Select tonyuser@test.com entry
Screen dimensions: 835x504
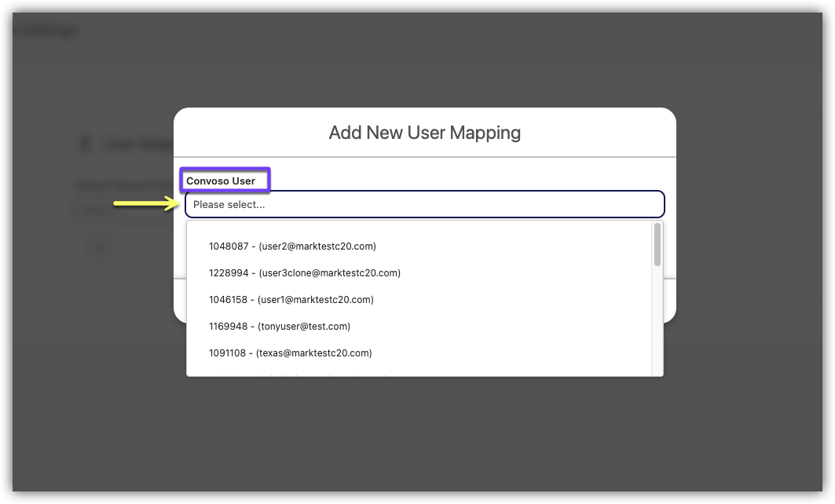(280, 327)
